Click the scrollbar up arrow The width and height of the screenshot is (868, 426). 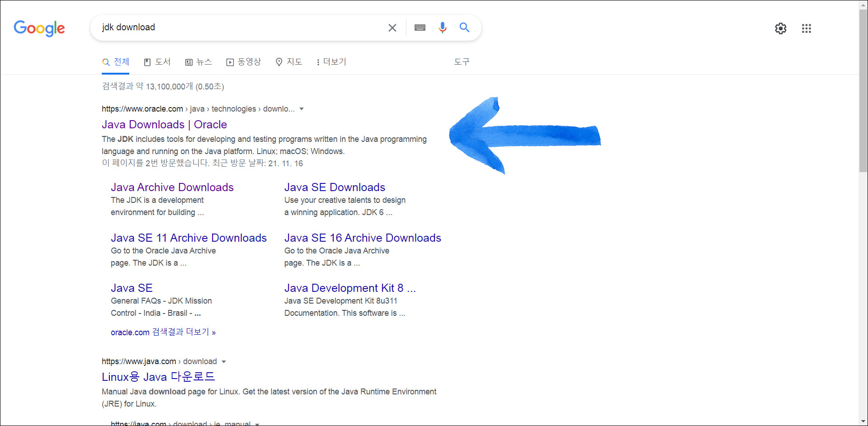(x=863, y=4)
